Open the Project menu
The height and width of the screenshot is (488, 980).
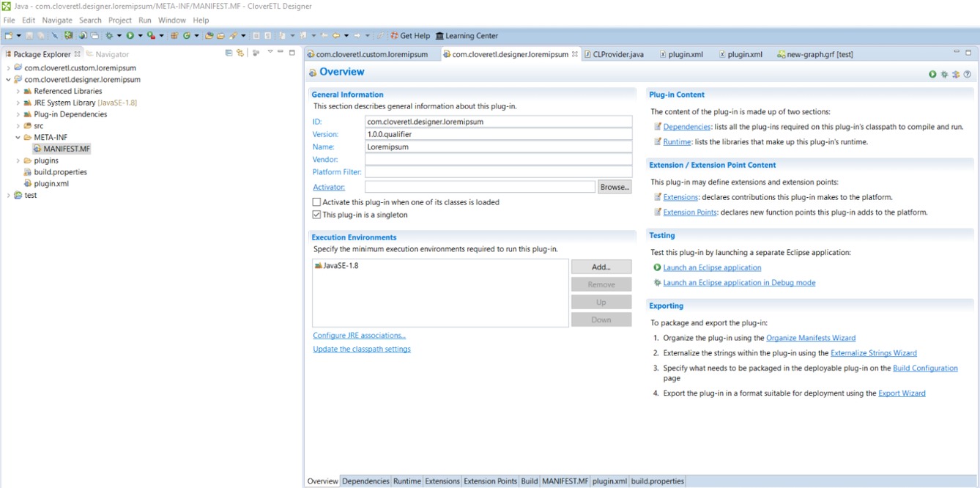coord(120,20)
